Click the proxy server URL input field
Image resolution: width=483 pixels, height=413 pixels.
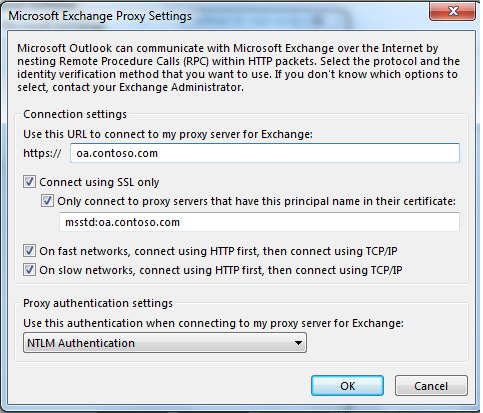tap(265, 153)
